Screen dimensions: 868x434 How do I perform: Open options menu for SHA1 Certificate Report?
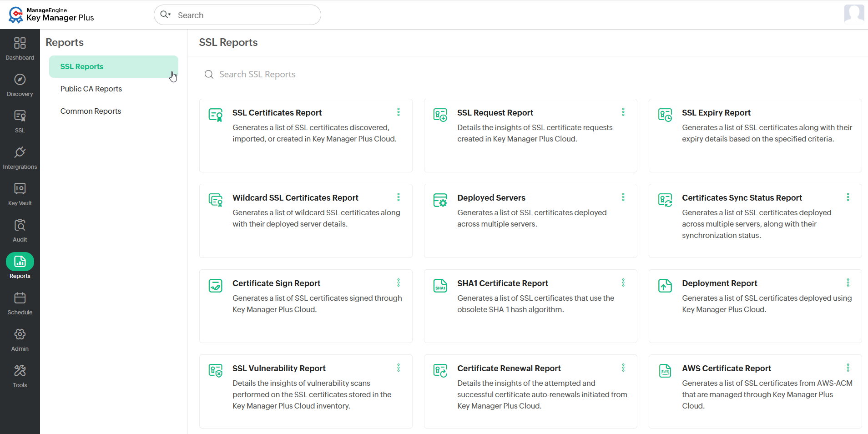coord(623,283)
